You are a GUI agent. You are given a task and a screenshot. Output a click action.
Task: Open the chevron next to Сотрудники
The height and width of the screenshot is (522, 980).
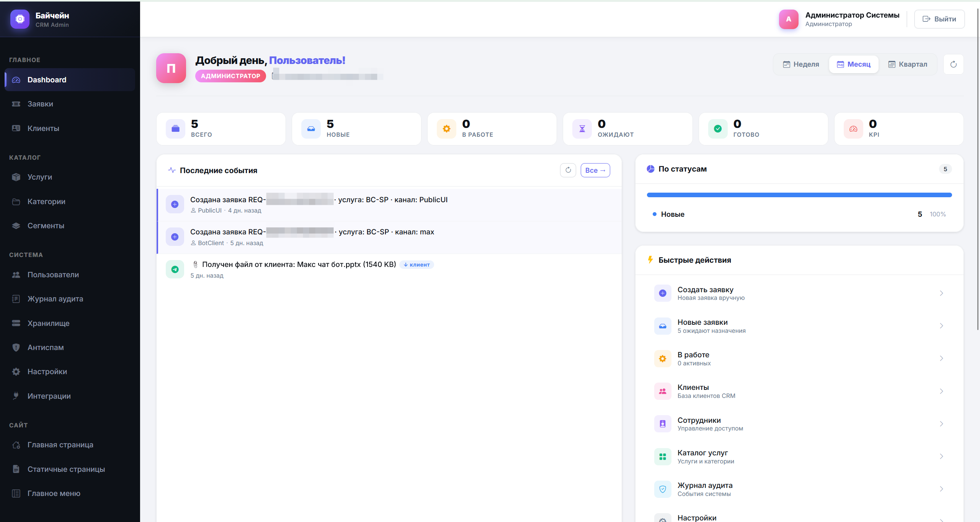coord(941,424)
